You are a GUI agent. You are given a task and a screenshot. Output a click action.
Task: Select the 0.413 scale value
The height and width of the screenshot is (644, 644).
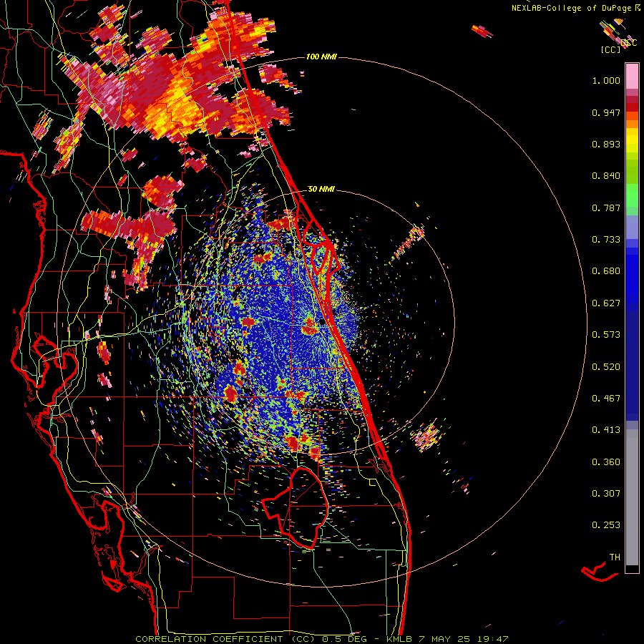coord(606,430)
